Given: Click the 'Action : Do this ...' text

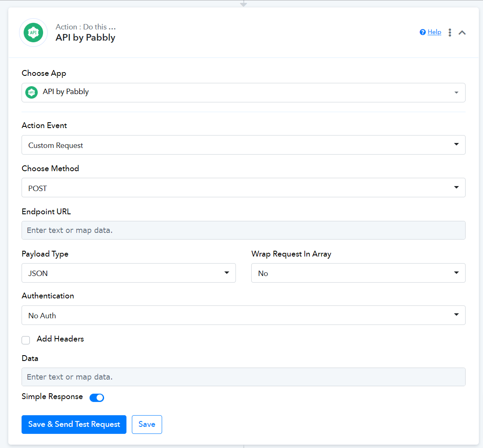Looking at the screenshot, I should click(x=86, y=27).
